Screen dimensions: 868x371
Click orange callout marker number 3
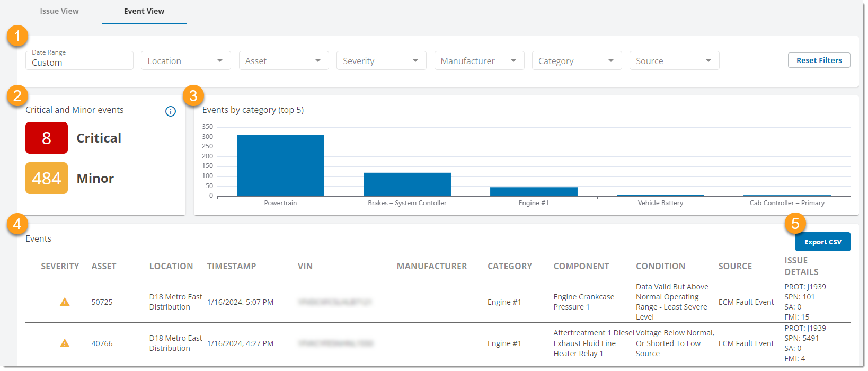193,96
